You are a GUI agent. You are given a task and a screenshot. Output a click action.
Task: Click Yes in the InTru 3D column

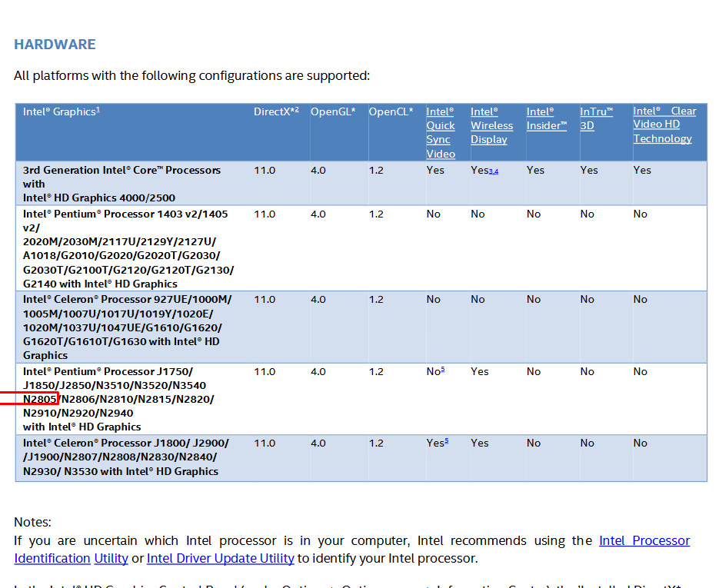pyautogui.click(x=588, y=170)
